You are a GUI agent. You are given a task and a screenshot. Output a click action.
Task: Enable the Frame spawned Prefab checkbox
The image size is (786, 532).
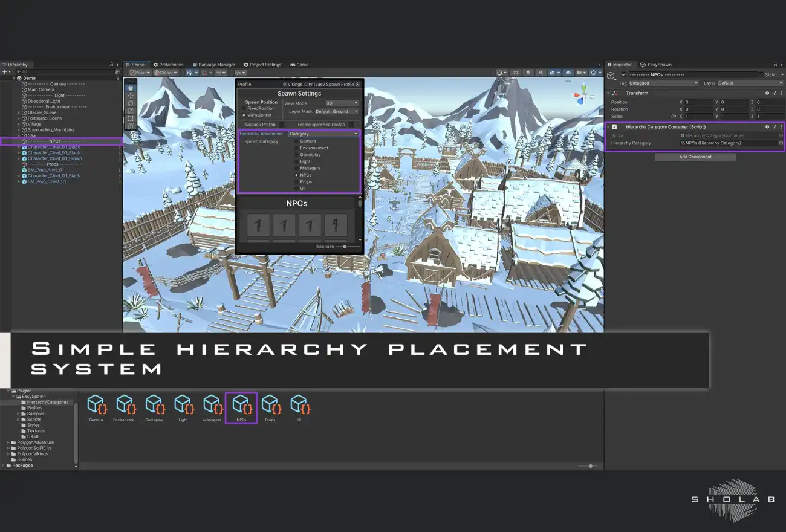click(x=351, y=125)
